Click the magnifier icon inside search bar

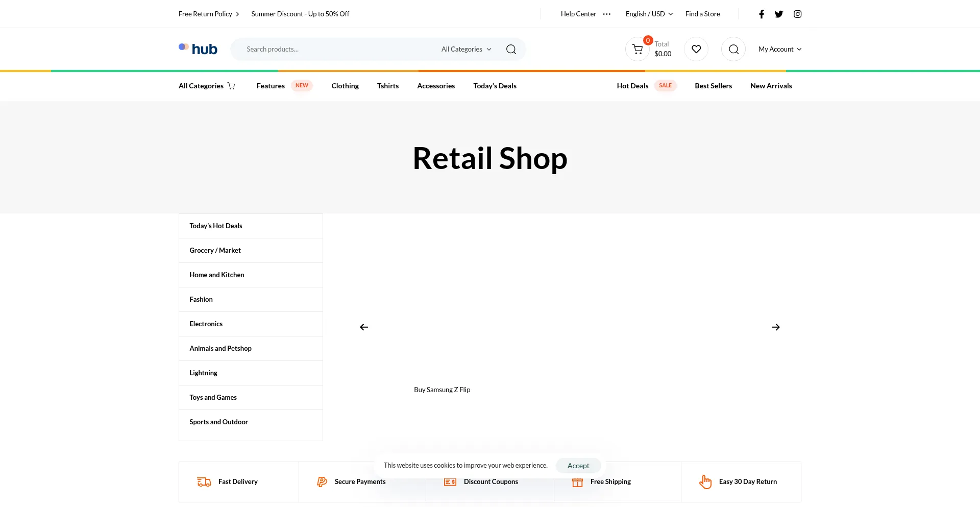tap(511, 50)
